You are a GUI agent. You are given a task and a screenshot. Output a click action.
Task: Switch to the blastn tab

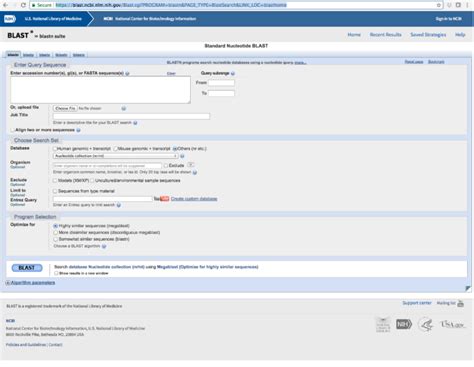pos(13,55)
